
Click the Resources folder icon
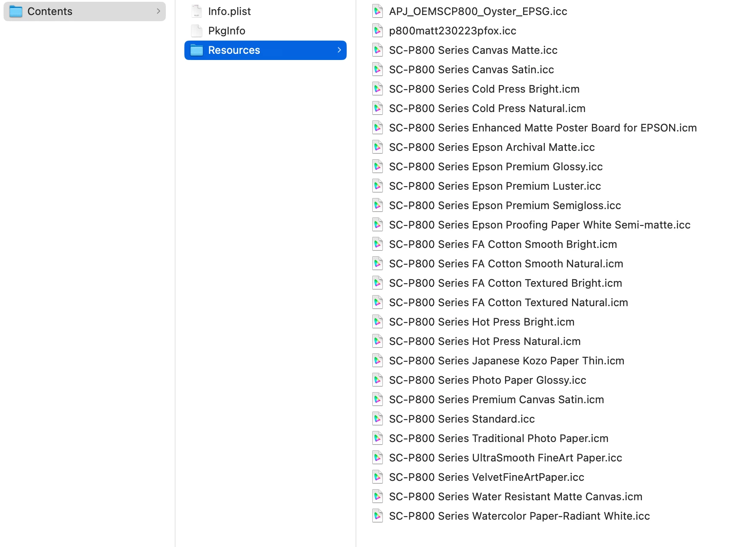197,50
